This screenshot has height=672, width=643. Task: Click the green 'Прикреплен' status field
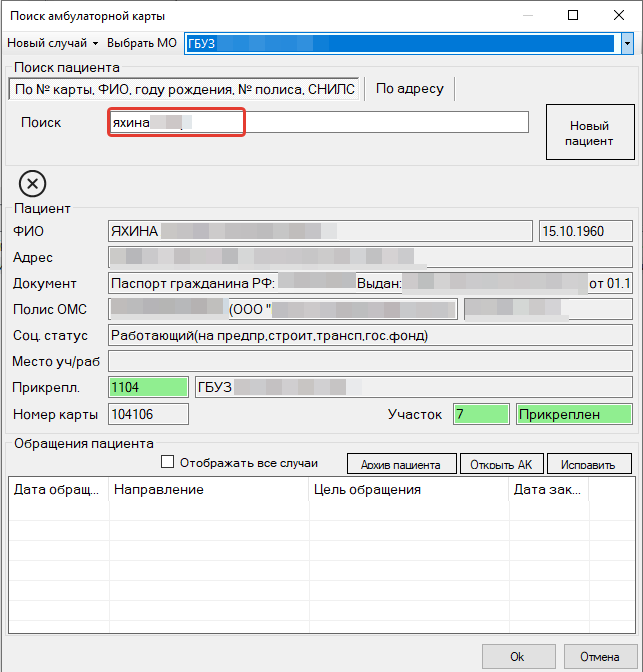point(574,414)
